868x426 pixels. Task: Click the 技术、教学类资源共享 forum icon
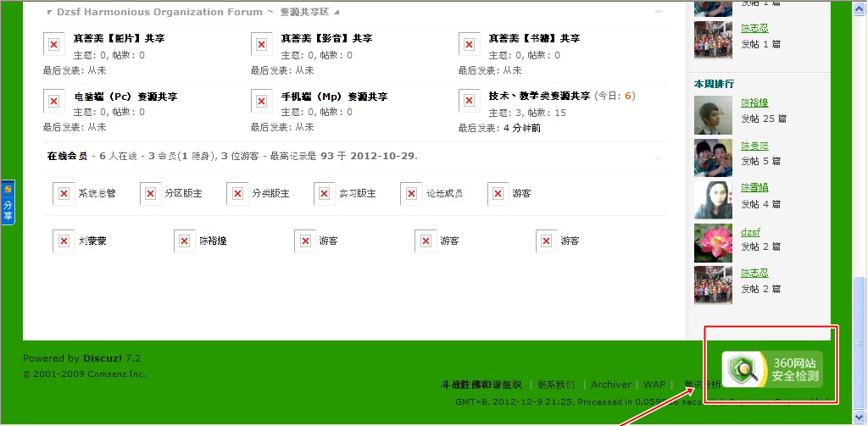(x=470, y=102)
